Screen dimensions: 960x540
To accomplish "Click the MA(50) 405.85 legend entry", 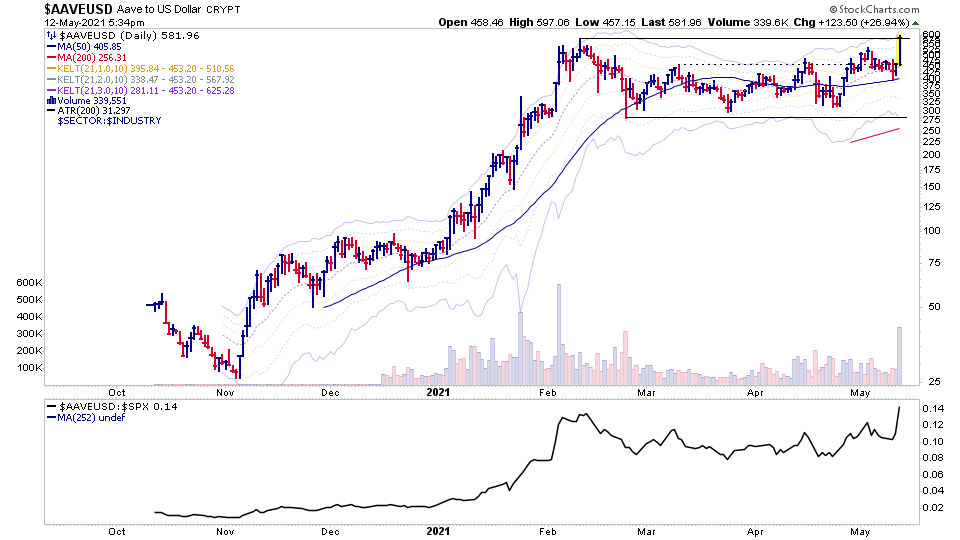I will (84, 47).
